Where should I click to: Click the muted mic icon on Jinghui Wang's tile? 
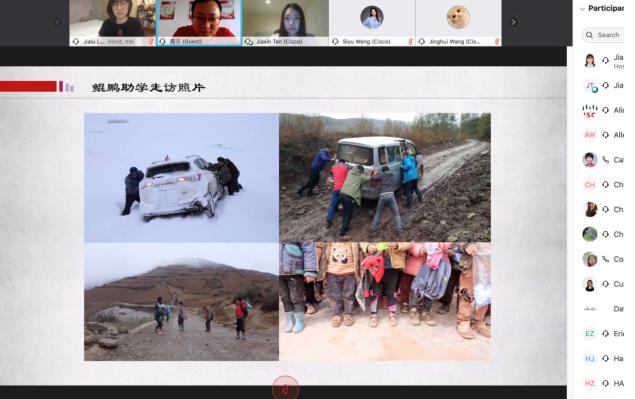point(497,41)
